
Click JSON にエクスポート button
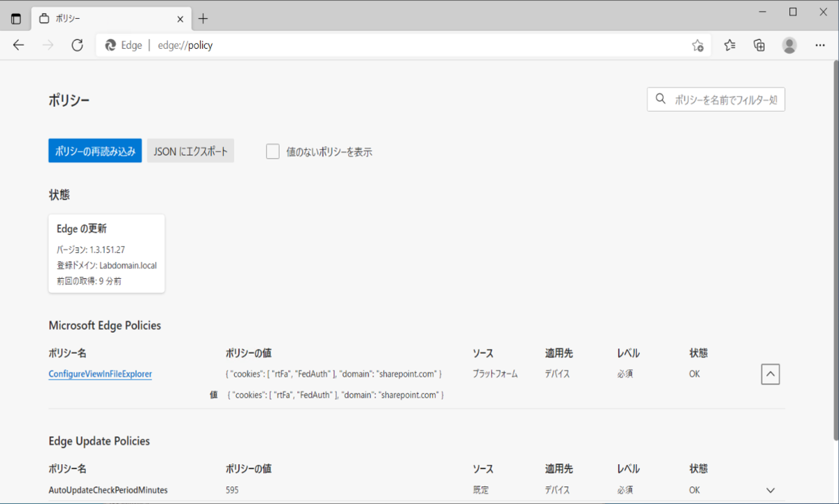point(190,151)
